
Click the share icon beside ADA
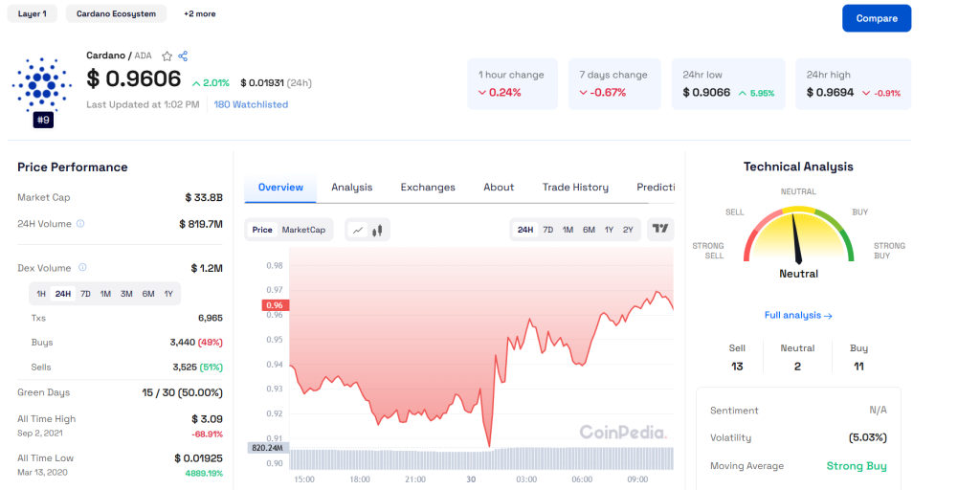click(x=183, y=56)
